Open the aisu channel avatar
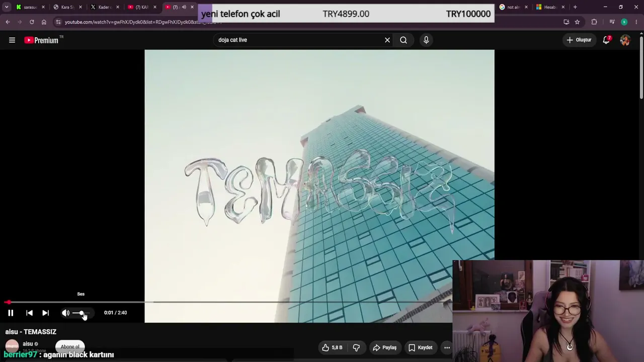Viewport: 644px width, 362px height. pyautogui.click(x=12, y=346)
